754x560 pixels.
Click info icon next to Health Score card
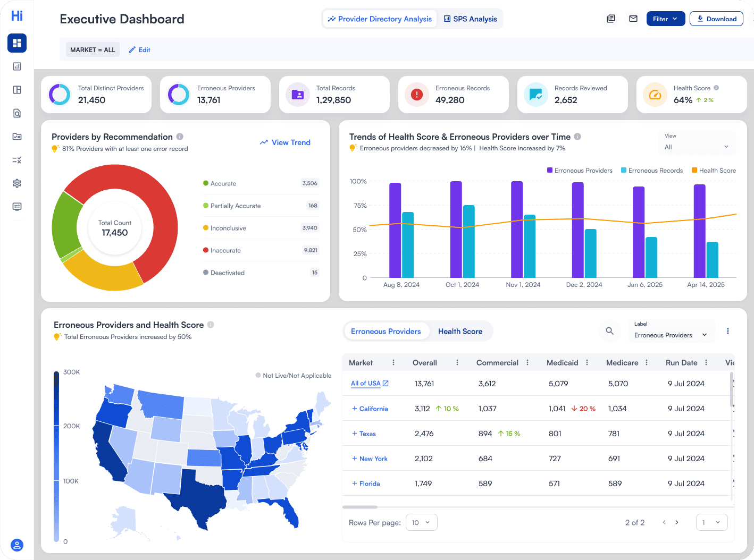pyautogui.click(x=716, y=88)
